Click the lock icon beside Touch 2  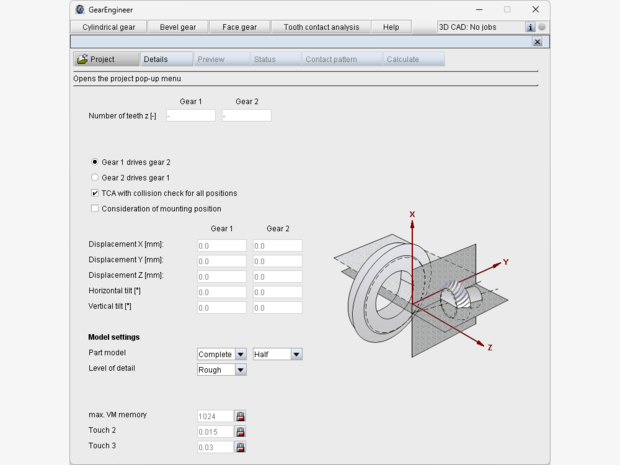click(240, 432)
